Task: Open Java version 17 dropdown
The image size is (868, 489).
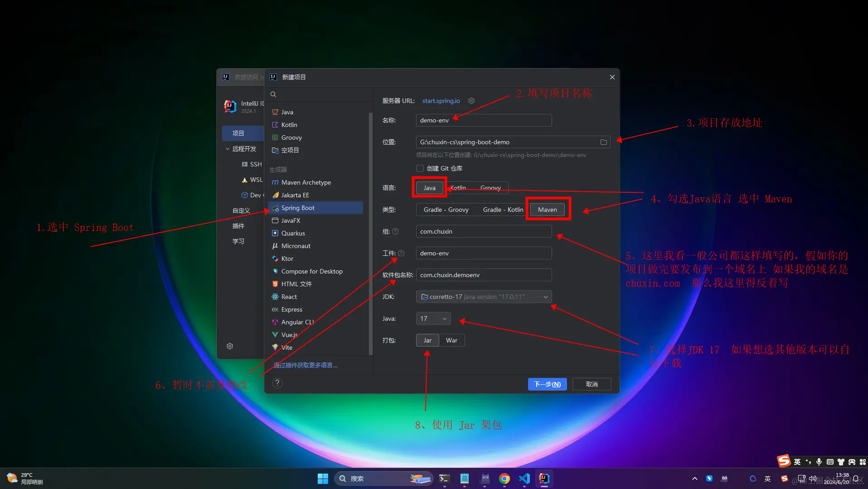Action: 433,318
